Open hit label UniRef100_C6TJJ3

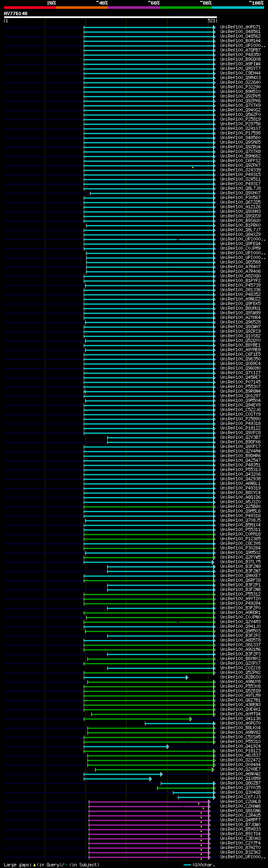click(x=240, y=797)
